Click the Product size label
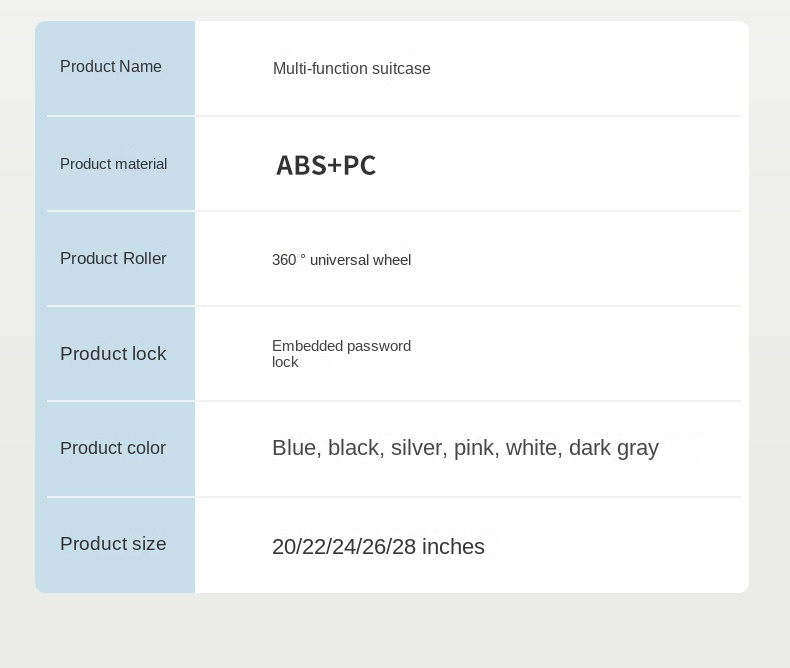 pyautogui.click(x=113, y=544)
